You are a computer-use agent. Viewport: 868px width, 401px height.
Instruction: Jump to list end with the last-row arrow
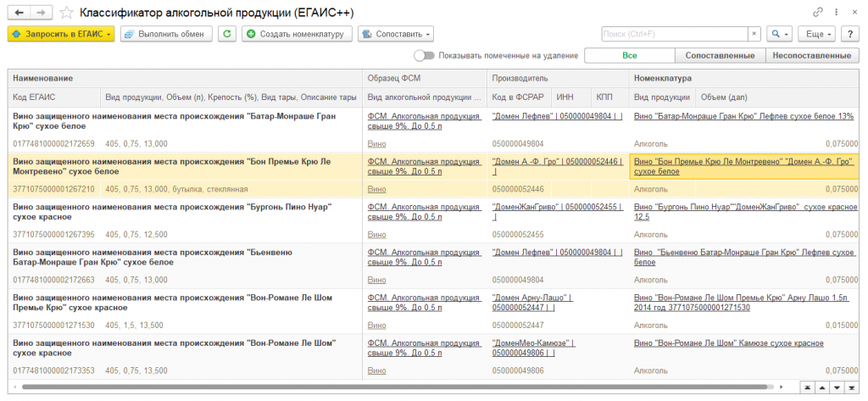(x=851, y=387)
